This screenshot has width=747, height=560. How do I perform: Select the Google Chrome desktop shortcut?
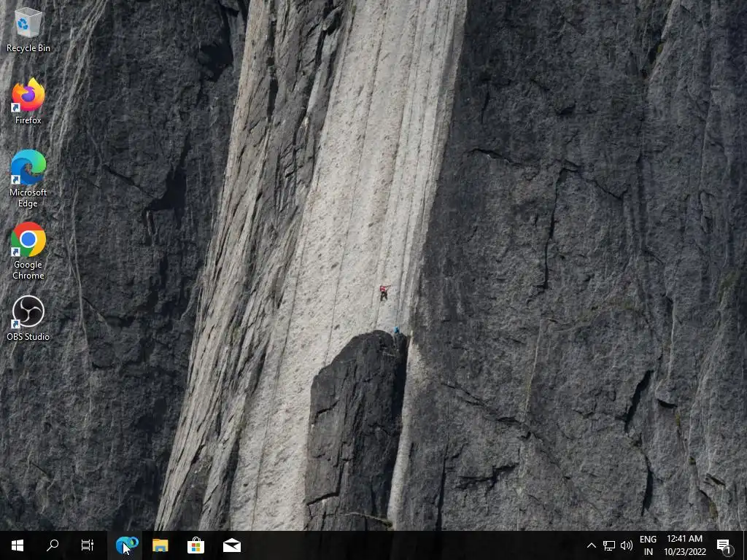pyautogui.click(x=28, y=251)
